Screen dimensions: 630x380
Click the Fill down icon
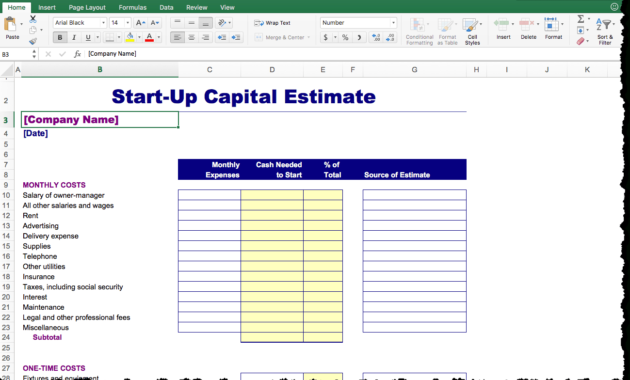coord(581,30)
